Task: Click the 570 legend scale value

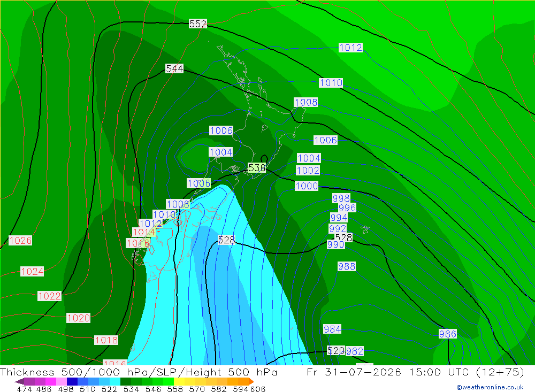Action: [197, 389]
